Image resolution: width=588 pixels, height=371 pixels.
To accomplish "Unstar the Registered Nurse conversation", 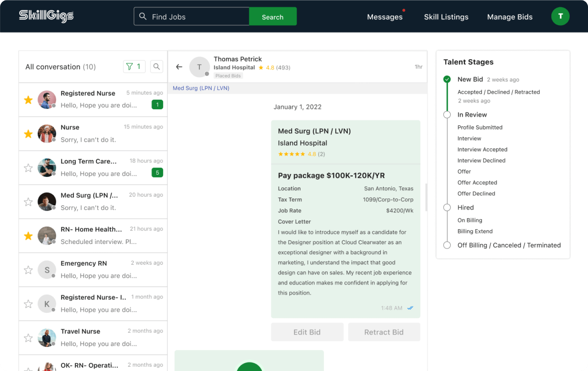I will pos(28,100).
